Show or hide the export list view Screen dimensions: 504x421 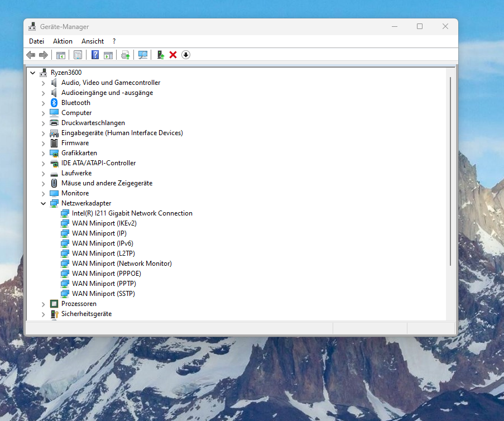109,54
